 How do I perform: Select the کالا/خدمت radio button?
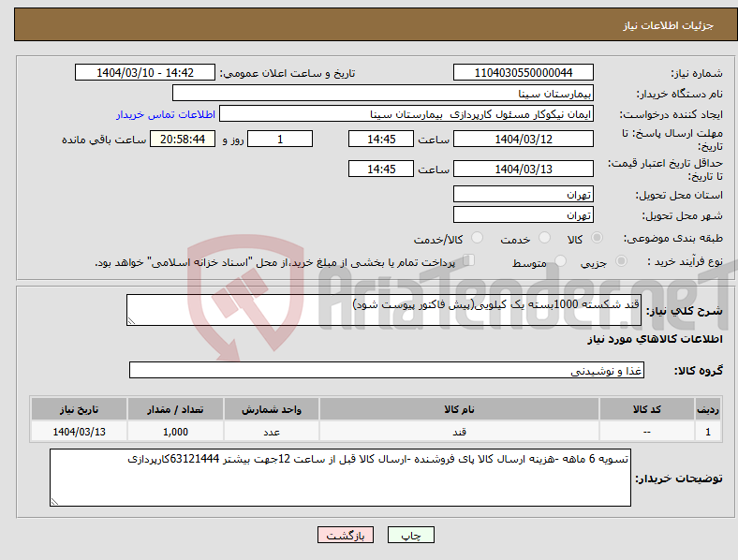tap(478, 238)
